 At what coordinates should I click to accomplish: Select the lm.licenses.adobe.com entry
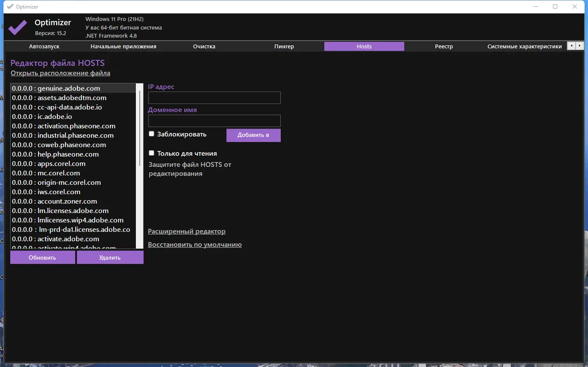point(73,210)
